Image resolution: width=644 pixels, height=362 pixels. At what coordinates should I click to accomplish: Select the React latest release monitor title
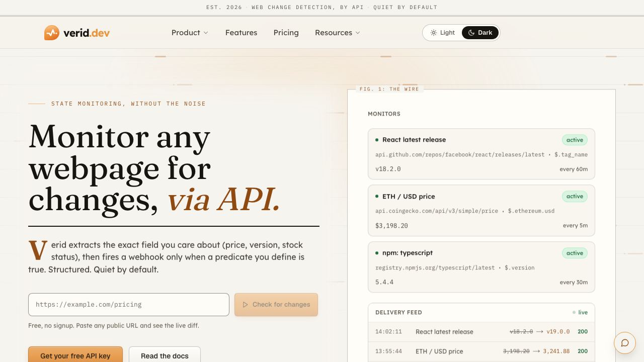click(x=414, y=140)
